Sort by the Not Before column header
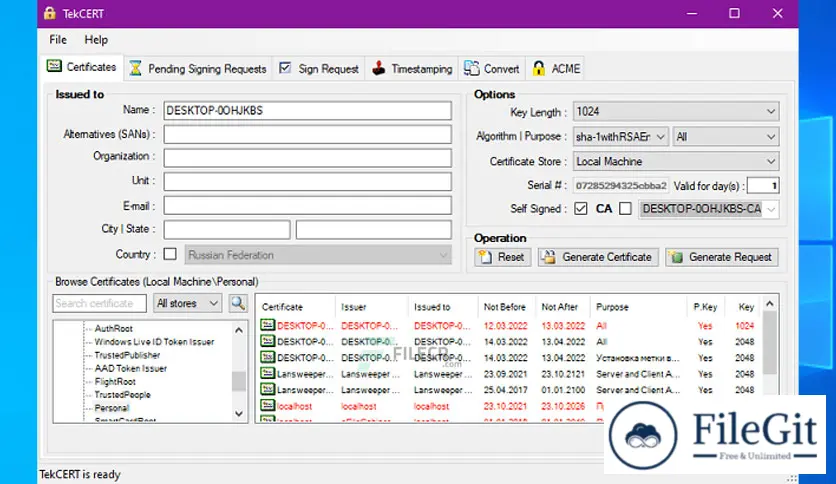This screenshot has width=836, height=484. click(x=505, y=307)
